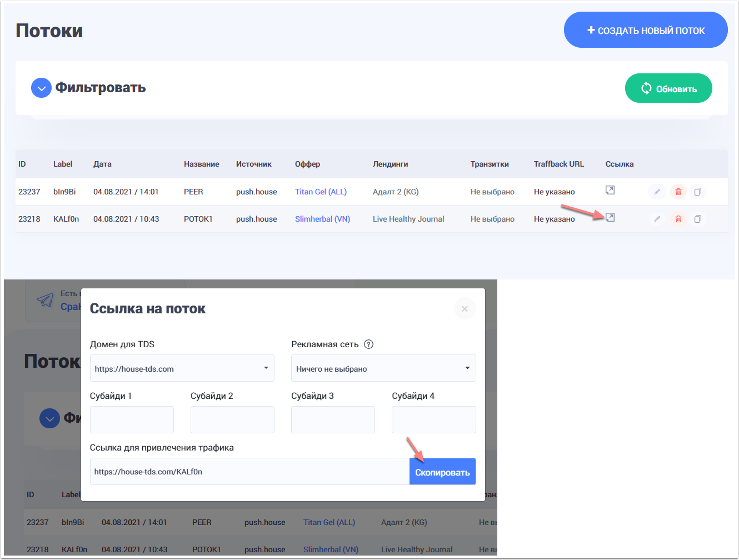Click the 04.08.2021 / 10:43 date cell in top table
The width and height of the screenshot is (739, 560).
(126, 219)
